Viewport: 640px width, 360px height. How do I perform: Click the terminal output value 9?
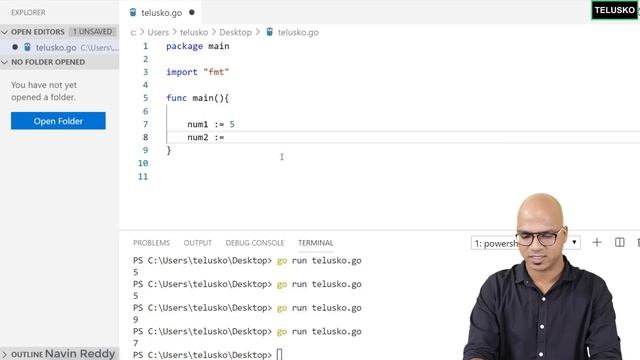[x=136, y=320]
